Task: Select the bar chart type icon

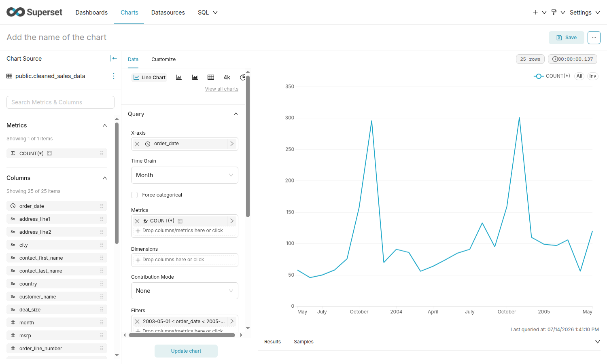Action: click(x=179, y=77)
